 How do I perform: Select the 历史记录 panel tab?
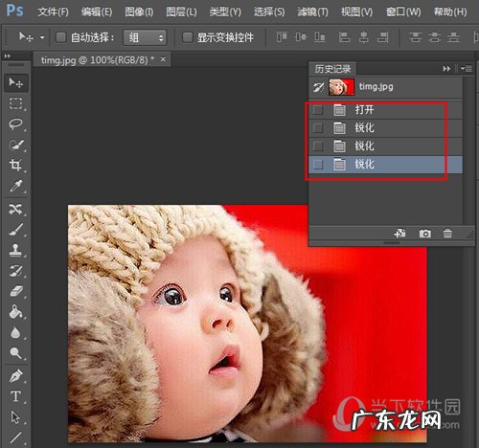[332, 69]
